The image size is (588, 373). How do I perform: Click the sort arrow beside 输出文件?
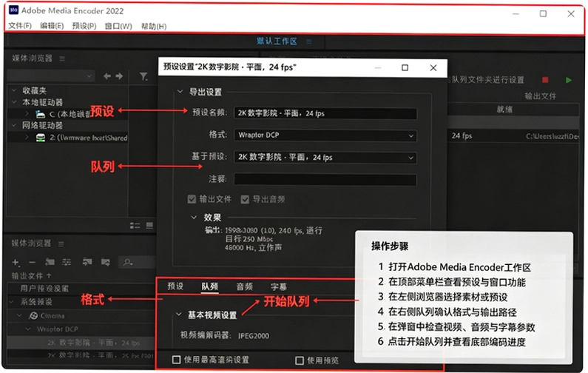point(49,276)
